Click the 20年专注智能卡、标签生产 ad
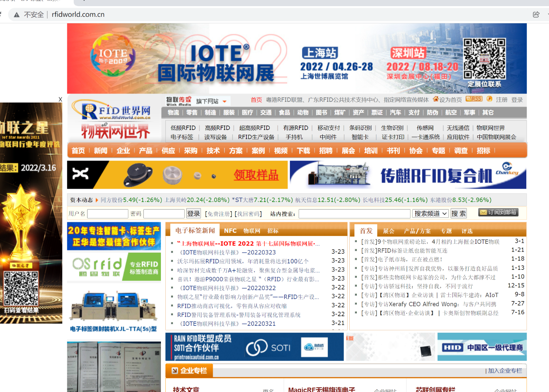The image size is (549, 392). click(114, 236)
